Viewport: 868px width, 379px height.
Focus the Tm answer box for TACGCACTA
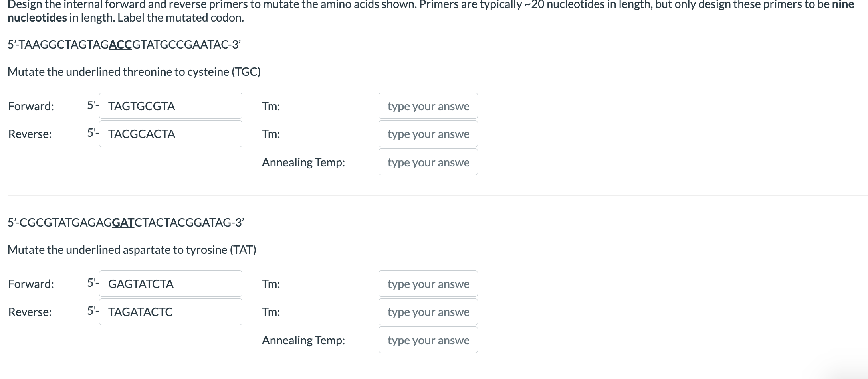428,134
